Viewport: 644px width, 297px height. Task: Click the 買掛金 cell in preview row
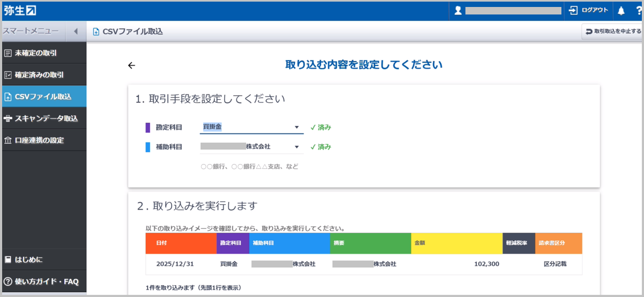[x=229, y=264]
